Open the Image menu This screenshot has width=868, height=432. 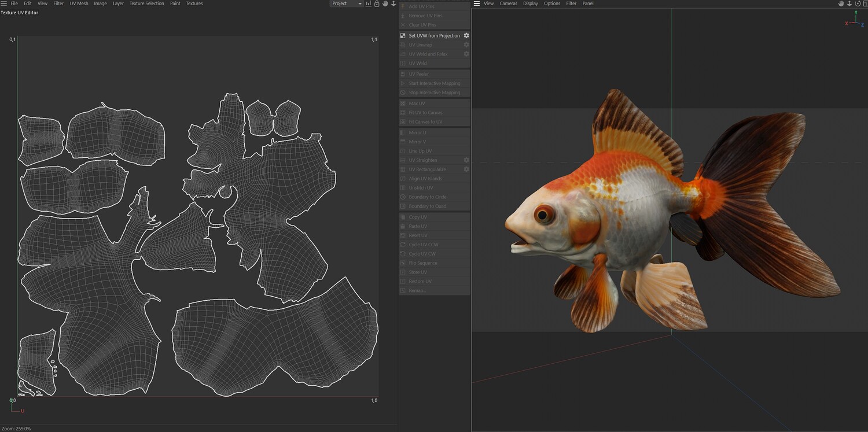coord(100,3)
